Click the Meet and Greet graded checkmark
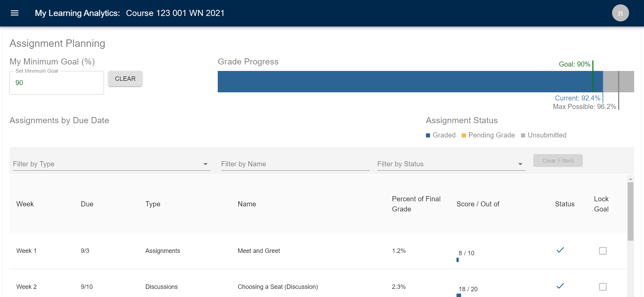Screen dimensions: 644x297 point(560,250)
